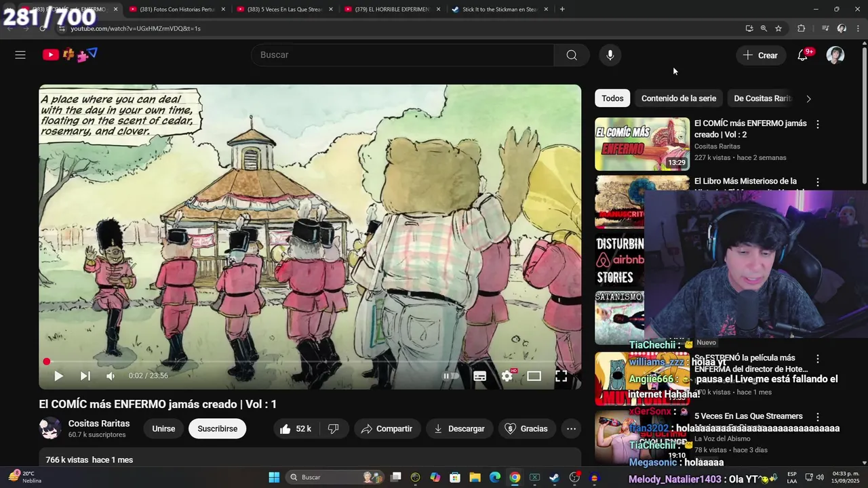The image size is (868, 488).
Task: Open Cositas Raritas channel name
Action: [99, 424]
